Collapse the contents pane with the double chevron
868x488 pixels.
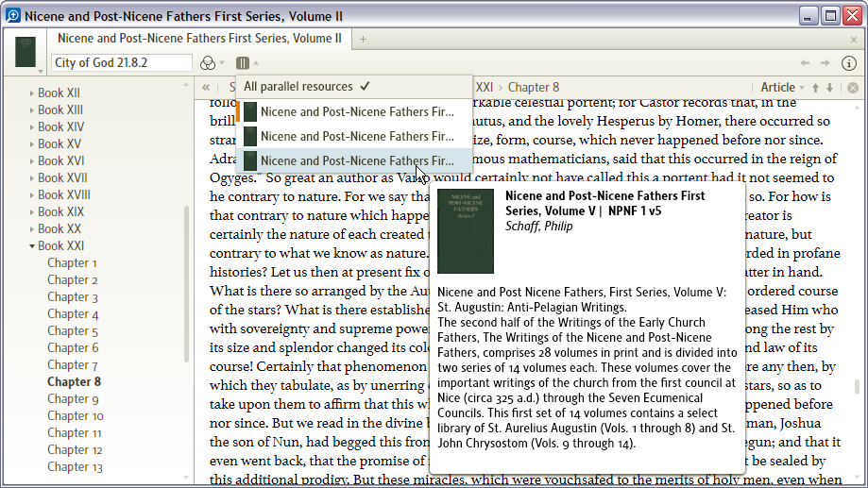[x=206, y=88]
